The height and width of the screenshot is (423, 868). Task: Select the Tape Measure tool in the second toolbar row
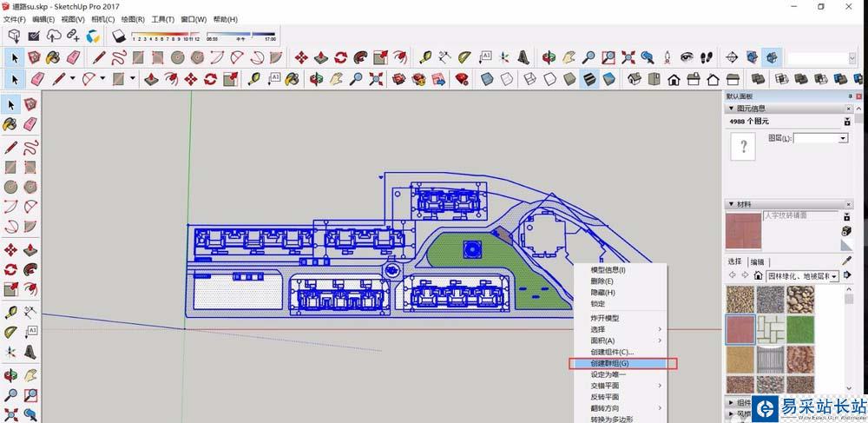tap(424, 57)
